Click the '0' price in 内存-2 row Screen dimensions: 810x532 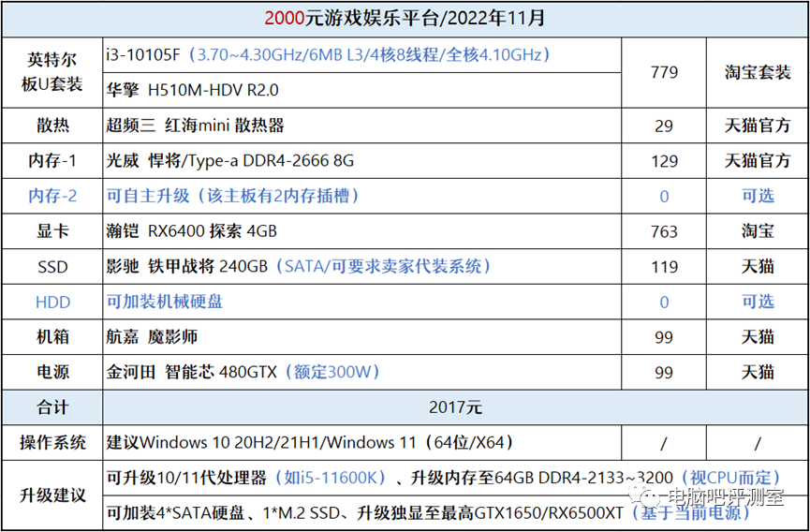click(664, 196)
